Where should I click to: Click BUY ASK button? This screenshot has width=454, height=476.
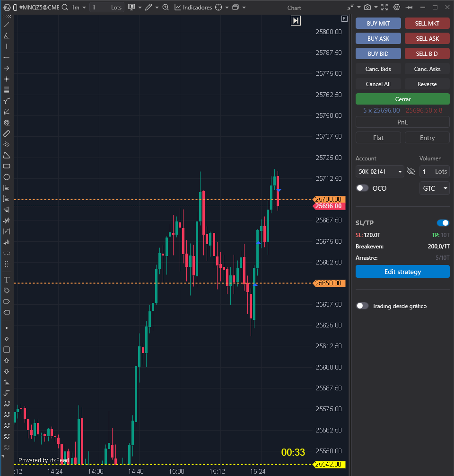pyautogui.click(x=378, y=38)
